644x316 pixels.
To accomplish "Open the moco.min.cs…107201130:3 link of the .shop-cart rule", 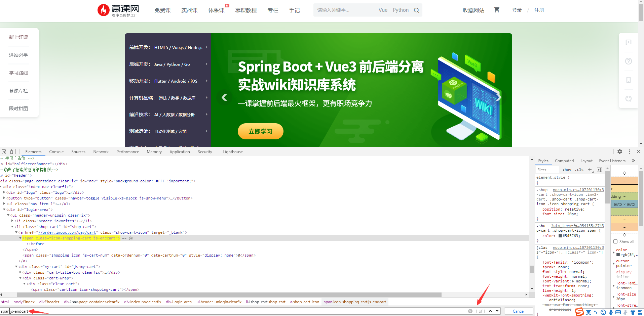I will tap(578, 190).
